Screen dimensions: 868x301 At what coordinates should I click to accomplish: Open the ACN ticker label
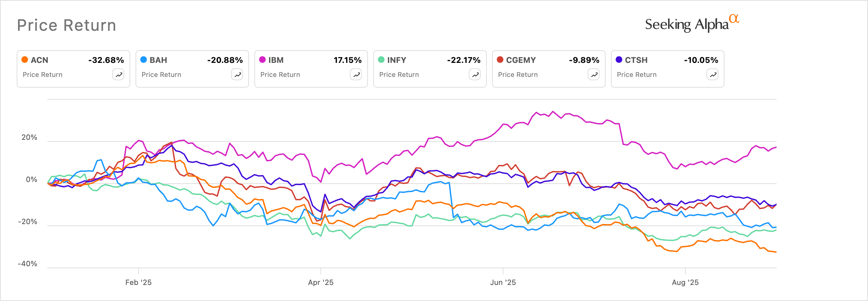pyautogui.click(x=39, y=60)
